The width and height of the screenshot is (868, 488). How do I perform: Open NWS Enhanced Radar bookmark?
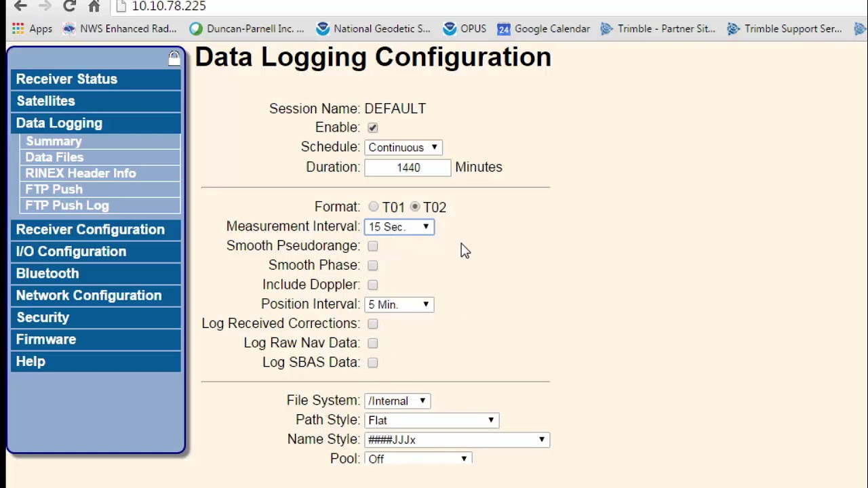coord(119,28)
